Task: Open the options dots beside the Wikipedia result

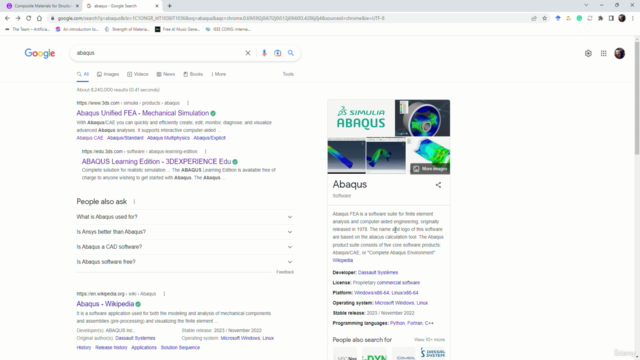Action: click(164, 294)
